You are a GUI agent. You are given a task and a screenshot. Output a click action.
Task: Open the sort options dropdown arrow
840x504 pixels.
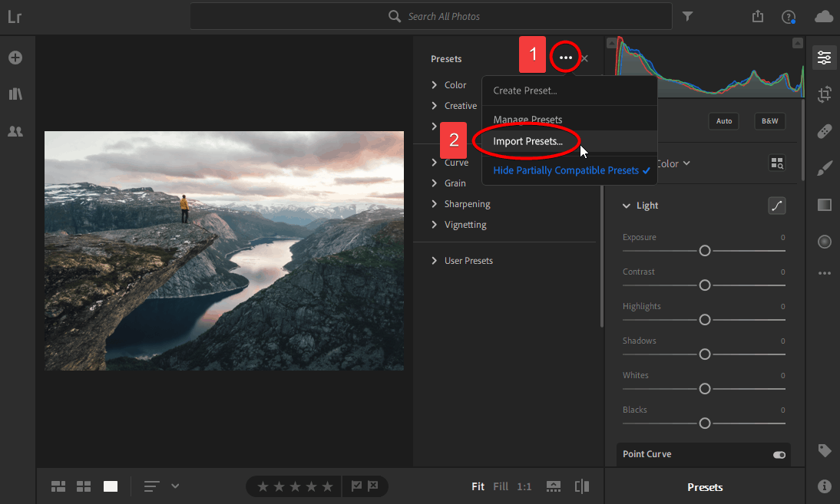[x=175, y=486]
